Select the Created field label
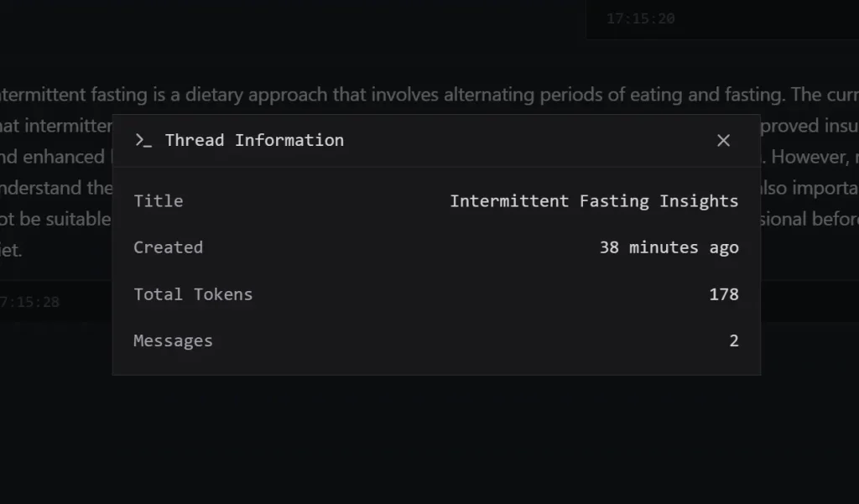This screenshot has width=859, height=504. pos(168,247)
